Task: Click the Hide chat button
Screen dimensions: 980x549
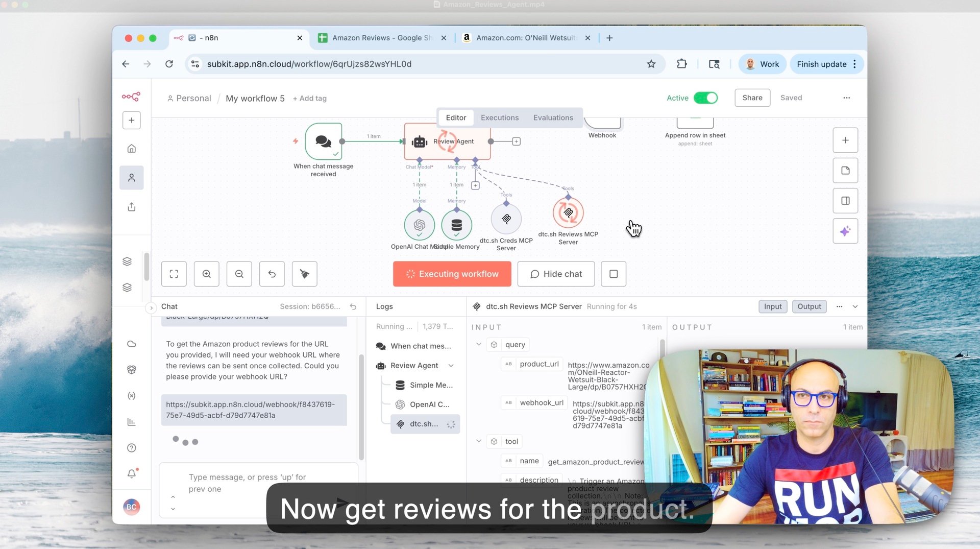Action: click(556, 274)
